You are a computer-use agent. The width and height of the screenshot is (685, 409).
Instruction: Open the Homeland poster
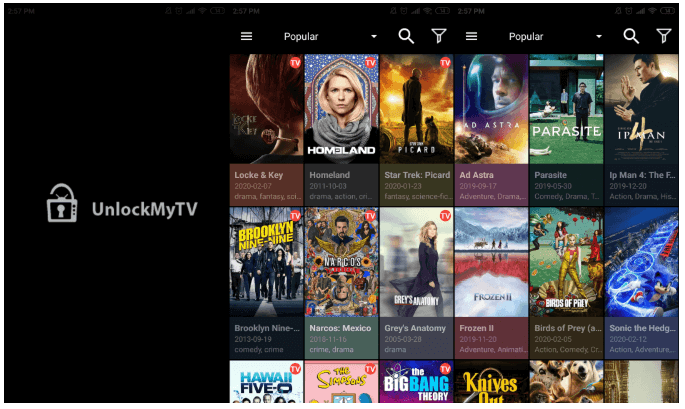coord(342,109)
